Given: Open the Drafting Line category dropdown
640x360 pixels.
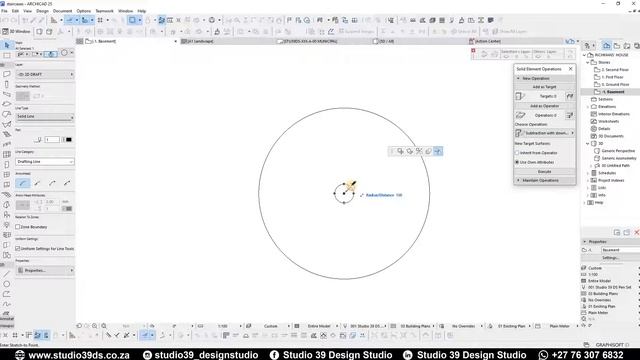Looking at the screenshot, I should pyautogui.click(x=44, y=162).
